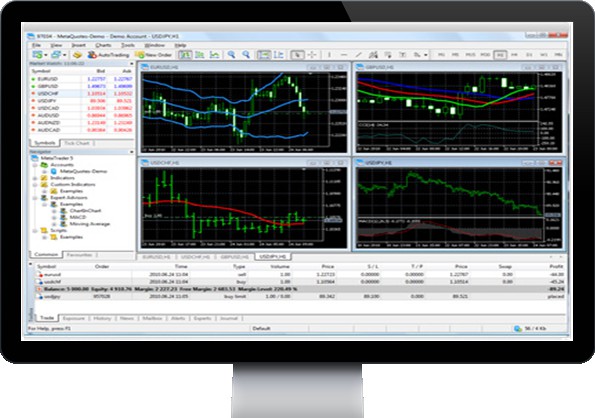This screenshot has height=418, width=595.
Task: Collapse the Custom Indicators tree node
Action: point(35,185)
